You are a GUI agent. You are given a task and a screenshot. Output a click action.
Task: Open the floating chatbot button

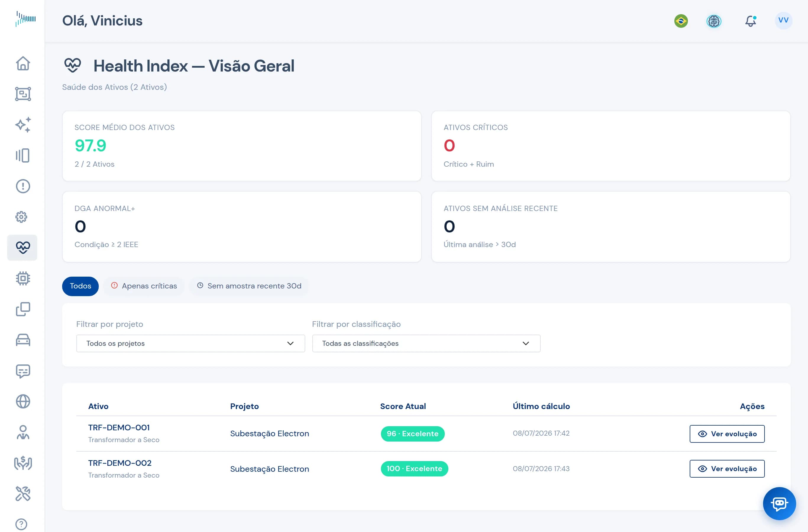pos(780,504)
